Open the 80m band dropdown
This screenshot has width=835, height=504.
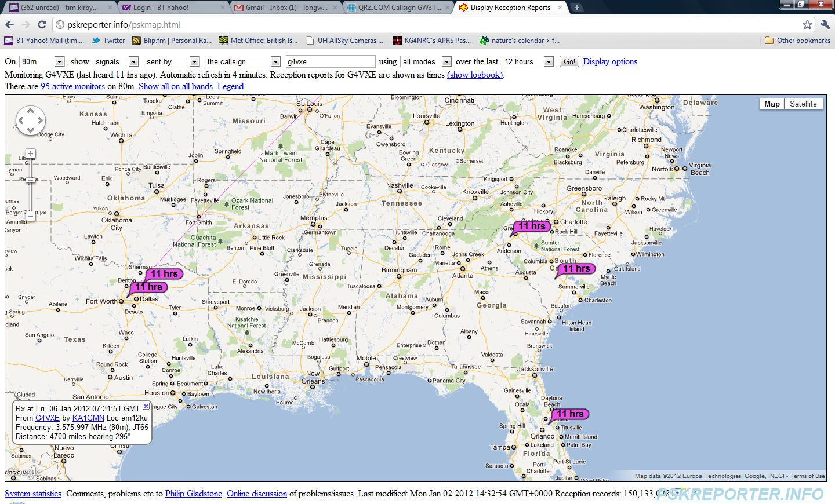[41, 61]
